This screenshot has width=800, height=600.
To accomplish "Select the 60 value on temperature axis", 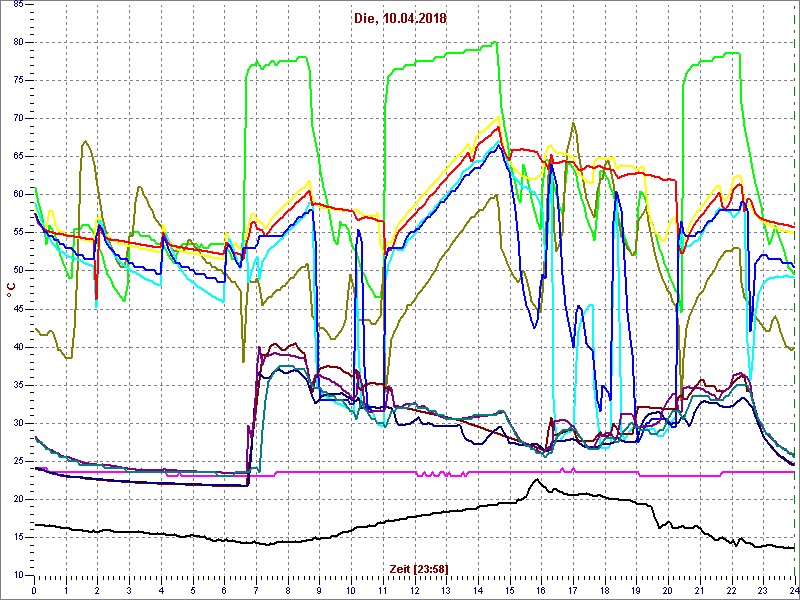I will click(17, 194).
